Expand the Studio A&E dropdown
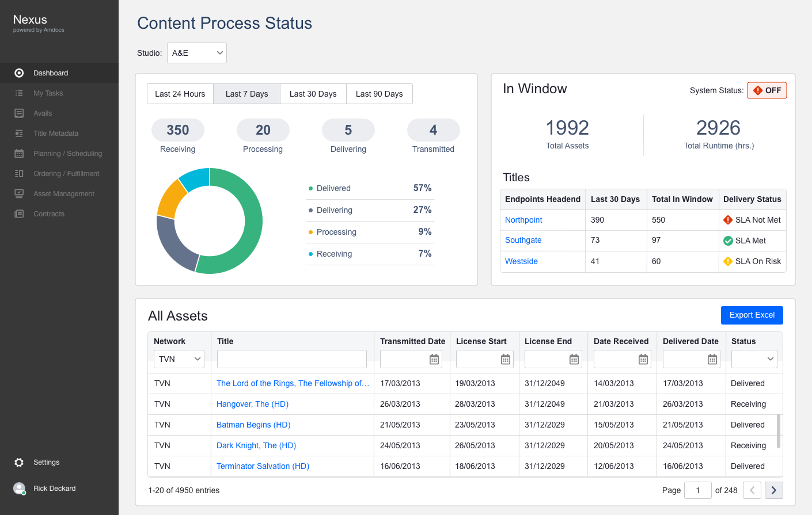812x515 pixels. (196, 53)
